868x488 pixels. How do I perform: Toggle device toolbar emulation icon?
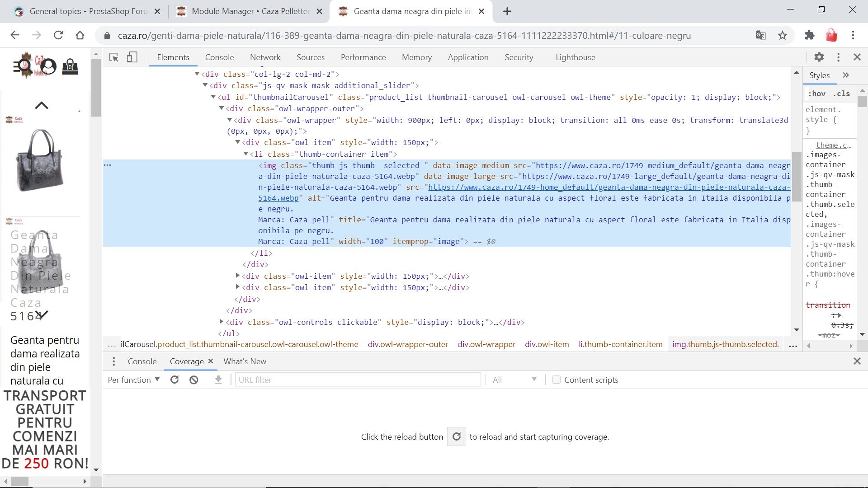pos(132,57)
